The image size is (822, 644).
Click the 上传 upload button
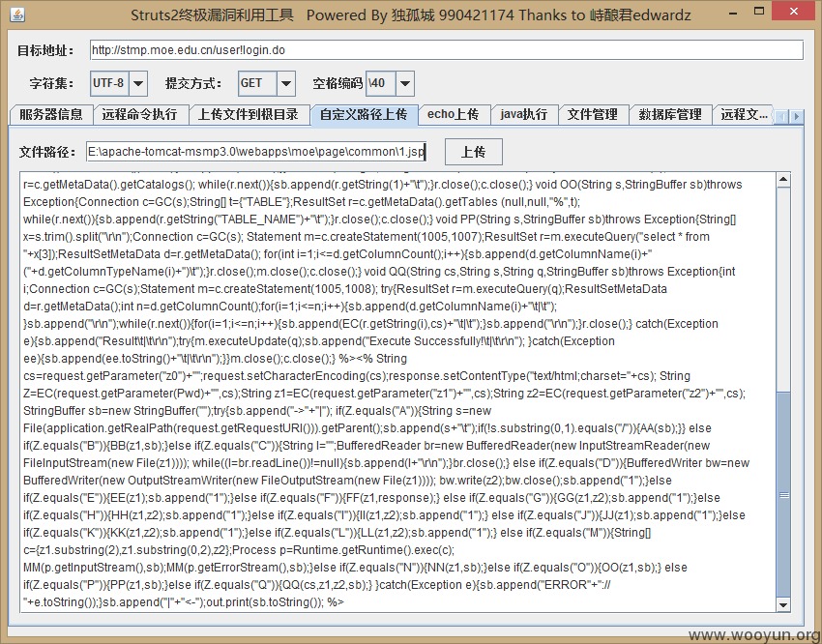click(x=474, y=152)
